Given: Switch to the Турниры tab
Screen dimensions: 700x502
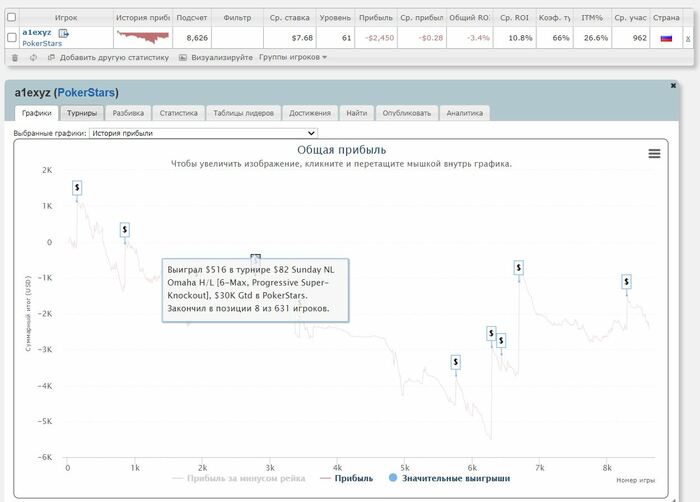Looking at the screenshot, I should point(82,113).
